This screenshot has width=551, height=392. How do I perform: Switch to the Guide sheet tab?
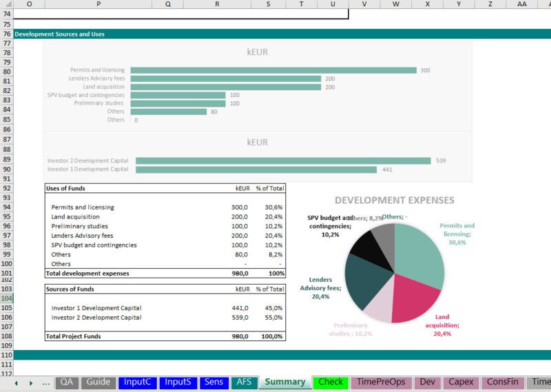tap(98, 382)
